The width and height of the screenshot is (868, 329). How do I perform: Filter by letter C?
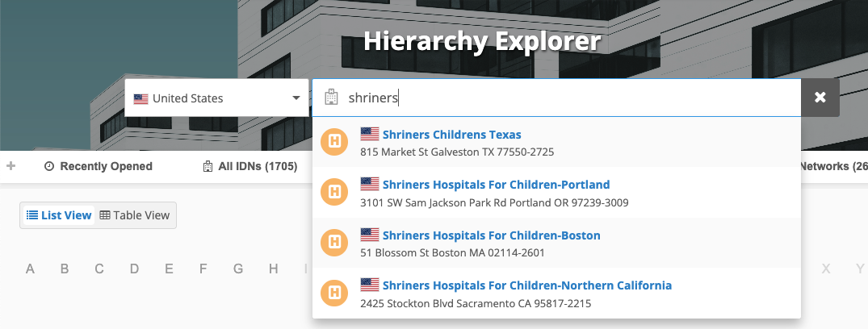(x=99, y=269)
